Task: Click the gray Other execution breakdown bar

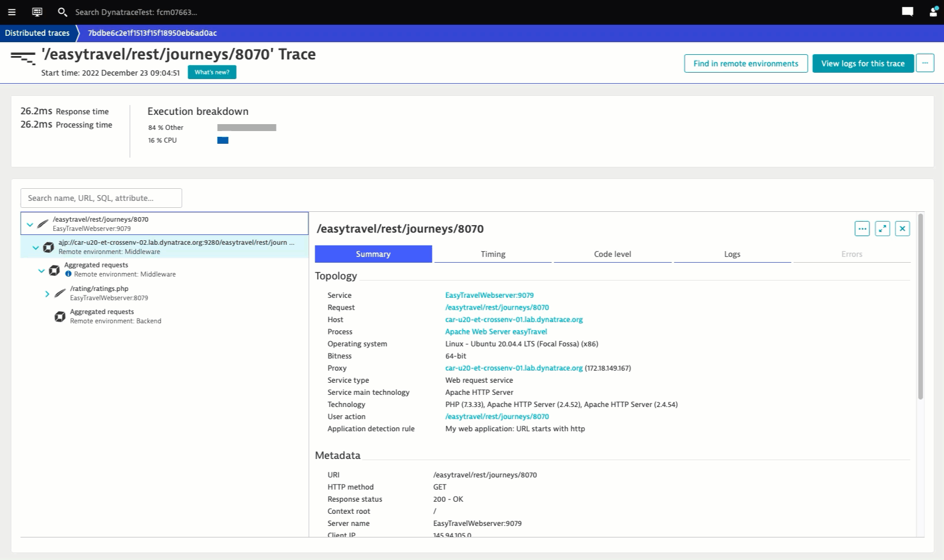Action: [x=247, y=128]
